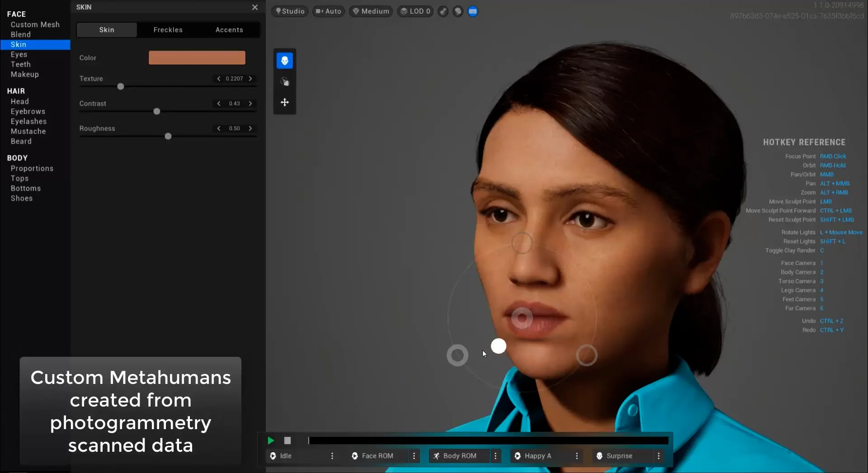Increase the Texture value with the right stepper arrow
The image size is (868, 473).
pos(250,78)
